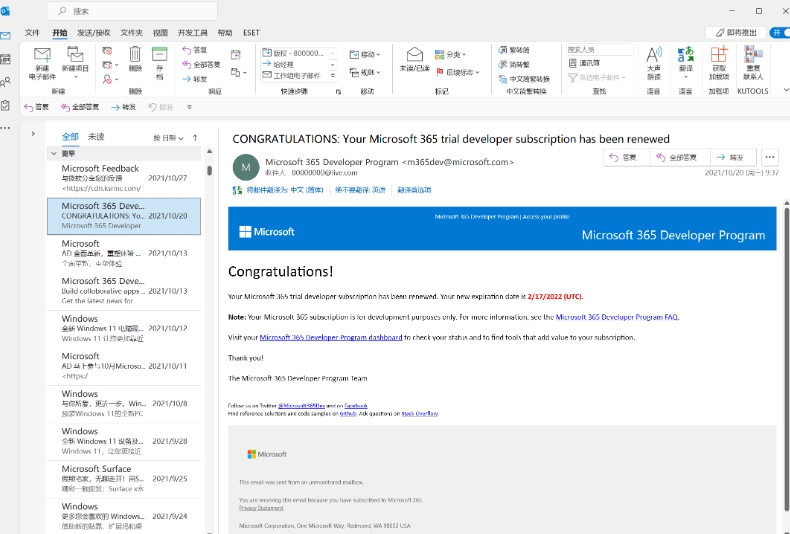Open Chinese conversion (中文简繁转换) options
790x534 pixels.
click(524, 79)
